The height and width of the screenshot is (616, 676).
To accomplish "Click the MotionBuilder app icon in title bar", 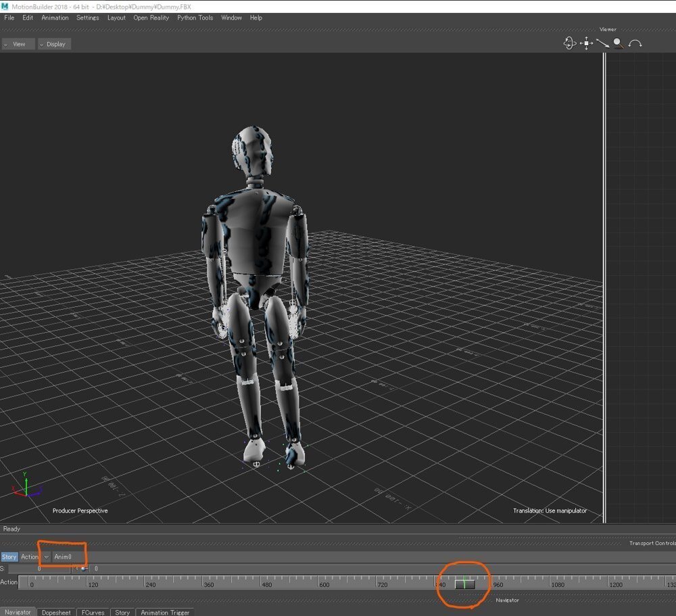I will pyautogui.click(x=5, y=6).
